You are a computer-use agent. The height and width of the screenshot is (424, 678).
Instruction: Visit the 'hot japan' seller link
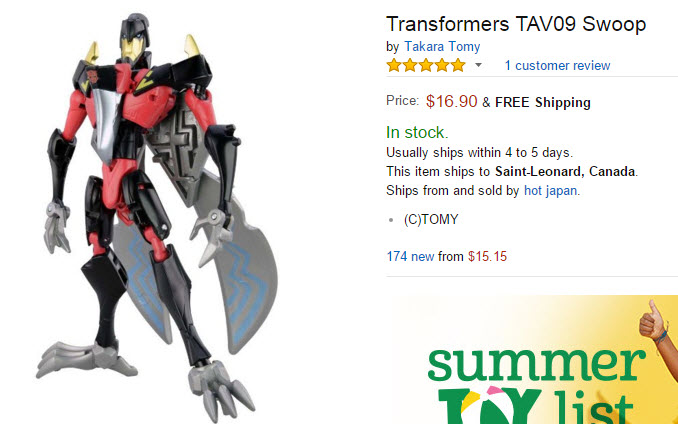[x=550, y=191]
